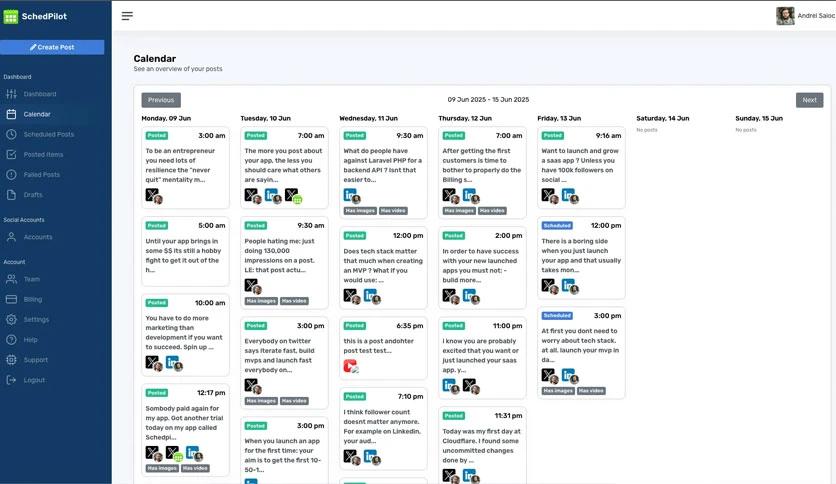
Task: Click the 'Saturday, 14 Jun' column header
Action: click(663, 118)
